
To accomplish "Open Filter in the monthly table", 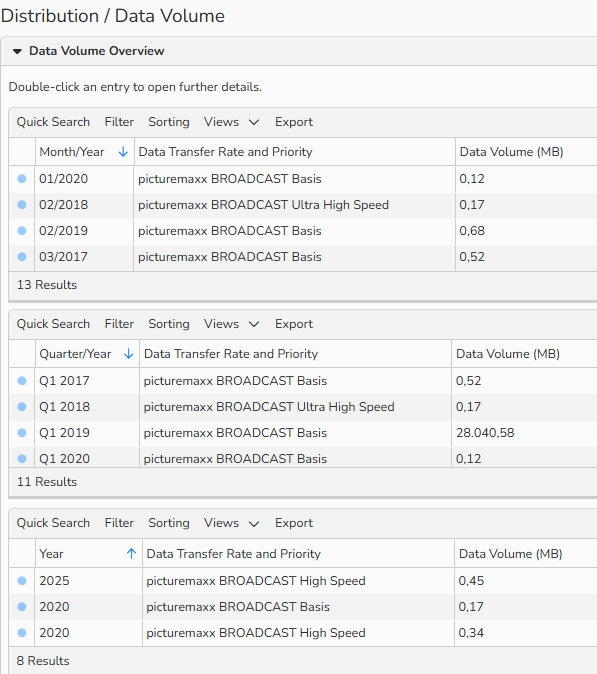I will pyautogui.click(x=119, y=122).
